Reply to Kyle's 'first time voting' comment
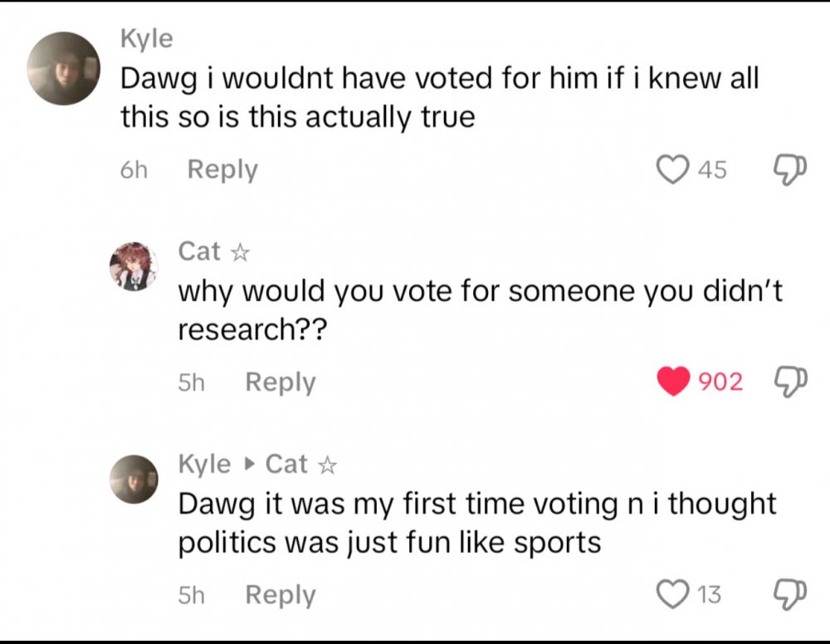This screenshot has width=830, height=644. pos(281,594)
